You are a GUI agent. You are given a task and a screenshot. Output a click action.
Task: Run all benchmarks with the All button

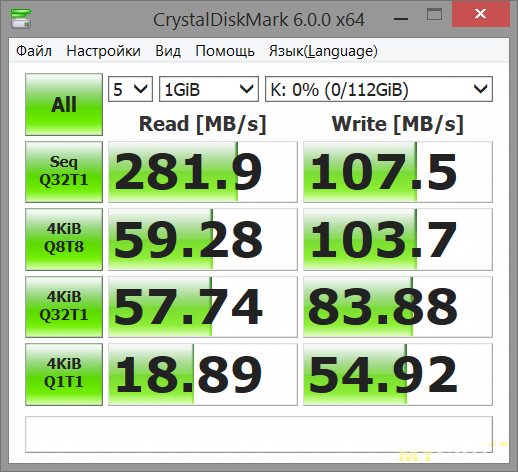pos(64,104)
